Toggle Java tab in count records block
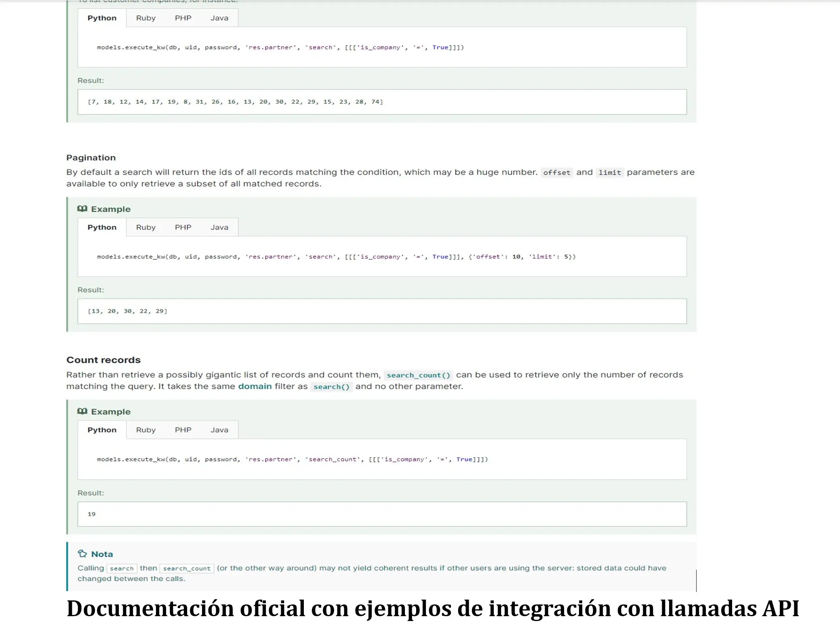This screenshot has height=640, width=840. pyautogui.click(x=219, y=429)
